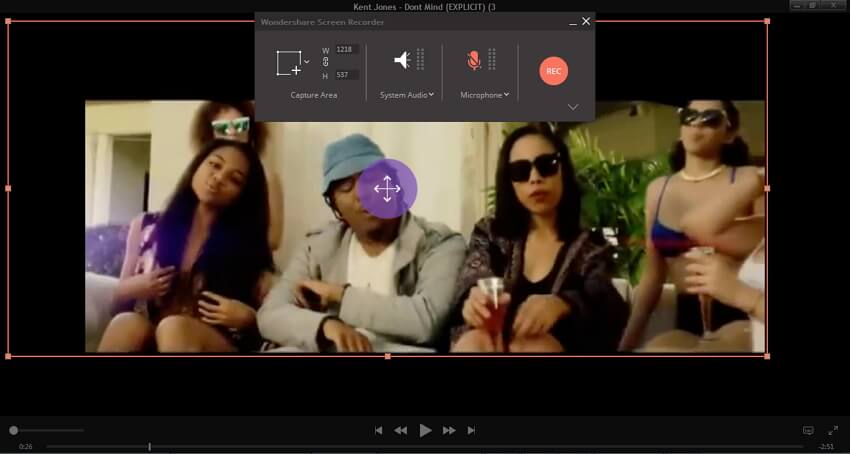
Task: Skip to previous track in player
Action: [378, 431]
